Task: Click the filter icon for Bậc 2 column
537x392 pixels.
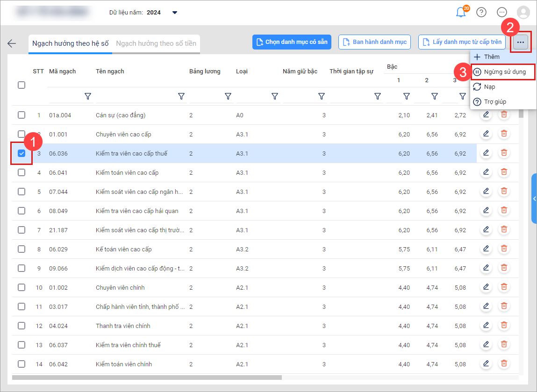Action: pos(435,97)
